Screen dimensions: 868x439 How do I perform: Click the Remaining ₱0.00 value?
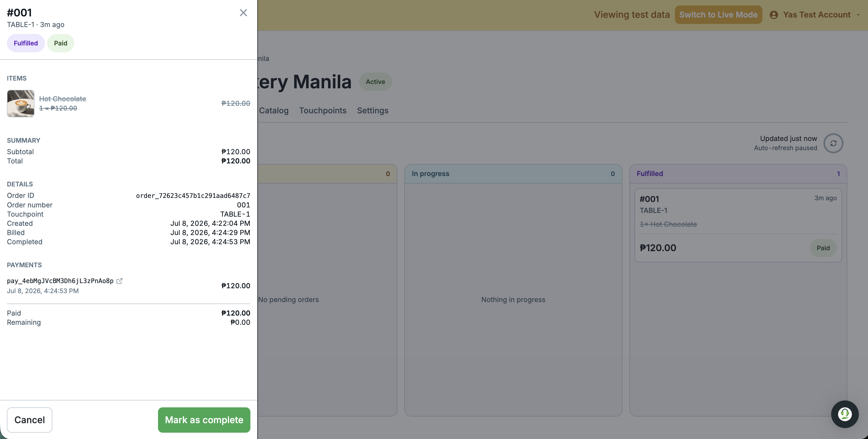[240, 322]
